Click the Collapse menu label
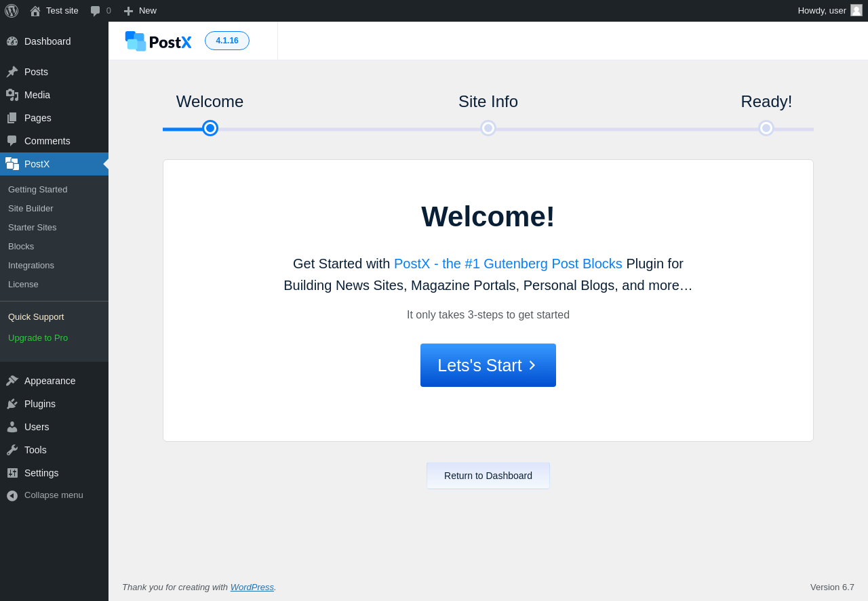Image resolution: width=868 pixels, height=601 pixels. (54, 495)
